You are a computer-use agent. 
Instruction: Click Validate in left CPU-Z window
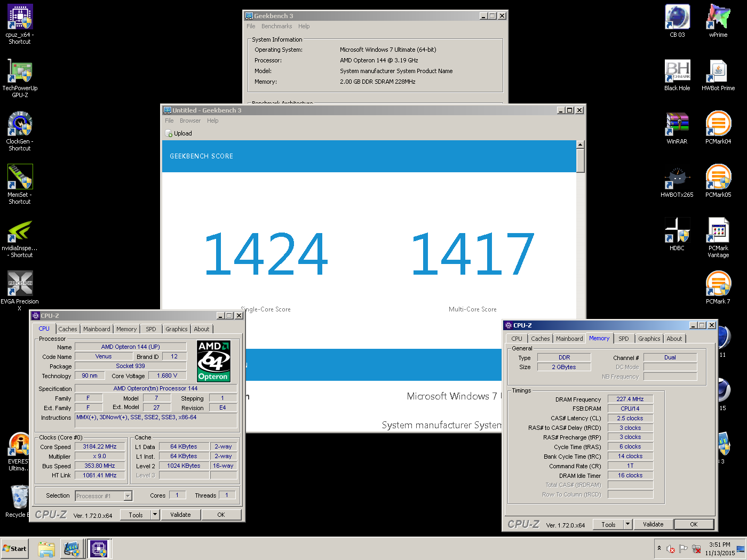[180, 515]
